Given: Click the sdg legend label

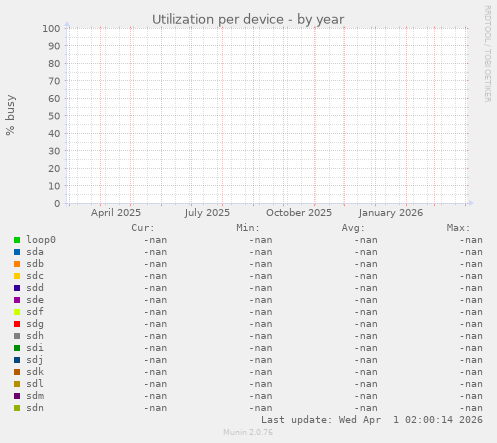Looking at the screenshot, I should 35,324.
